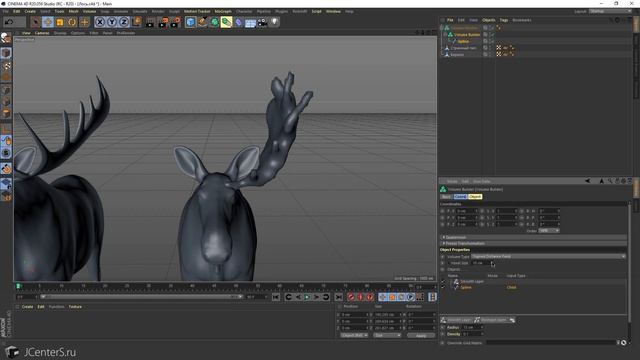This screenshot has width=640, height=360.
Task: Click the Radius value field
Action: (472, 327)
